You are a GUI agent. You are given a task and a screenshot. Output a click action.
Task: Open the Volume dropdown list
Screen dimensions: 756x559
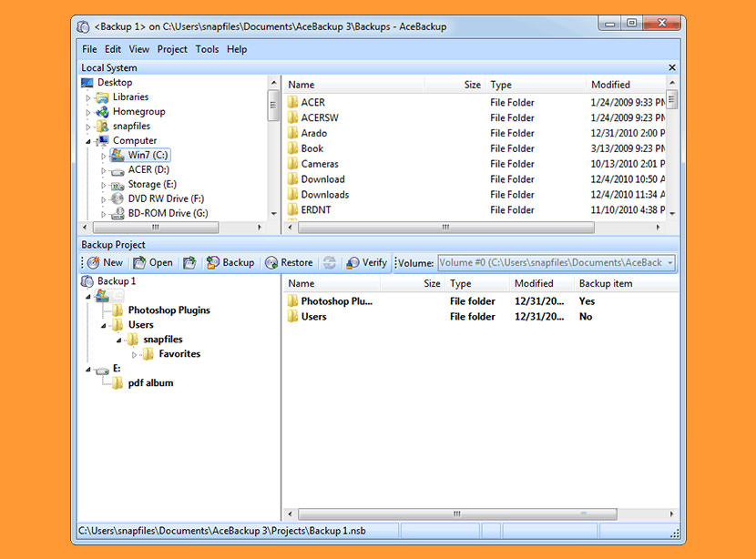670,263
